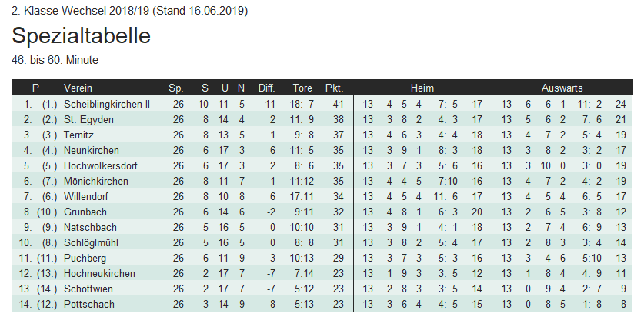644x317 pixels.
Task: Click the Spezialtabelle page heading
Action: tap(81, 36)
